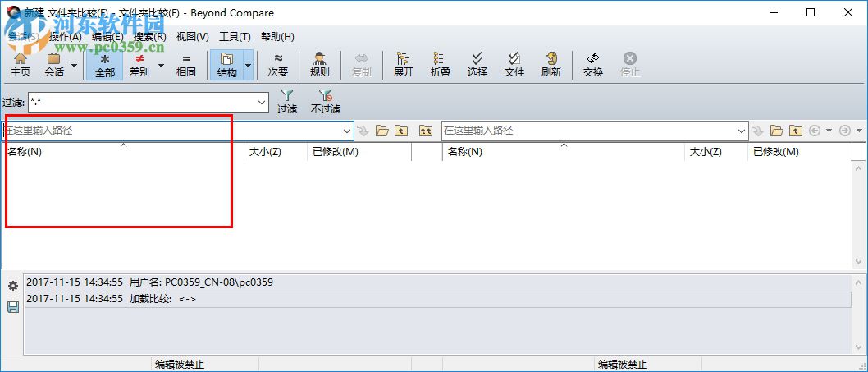The image size is (868, 372).
Task: Open the log panel gear settings icon
Action: click(x=13, y=286)
